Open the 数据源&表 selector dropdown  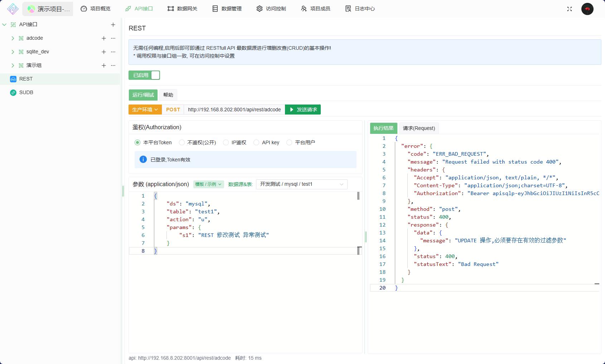tap(301, 184)
